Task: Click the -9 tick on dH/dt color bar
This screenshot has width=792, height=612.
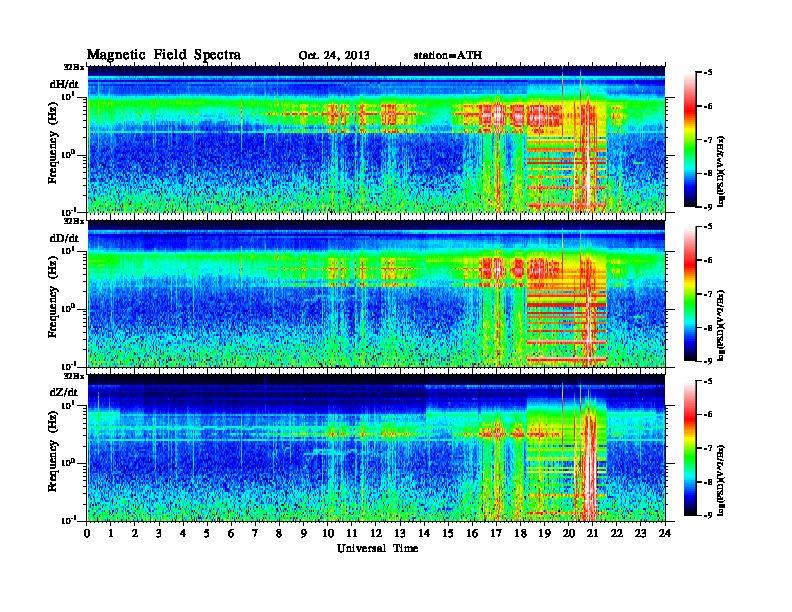Action: (x=708, y=207)
